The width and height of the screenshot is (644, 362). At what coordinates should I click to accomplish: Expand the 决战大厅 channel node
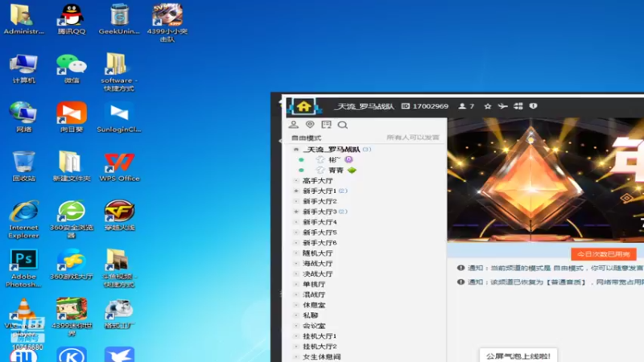coord(296,274)
